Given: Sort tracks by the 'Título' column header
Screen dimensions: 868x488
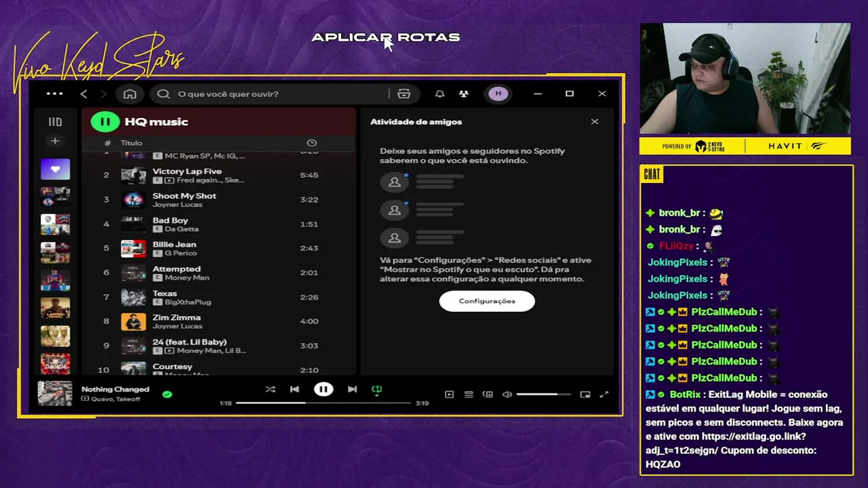Looking at the screenshot, I should tap(132, 143).
